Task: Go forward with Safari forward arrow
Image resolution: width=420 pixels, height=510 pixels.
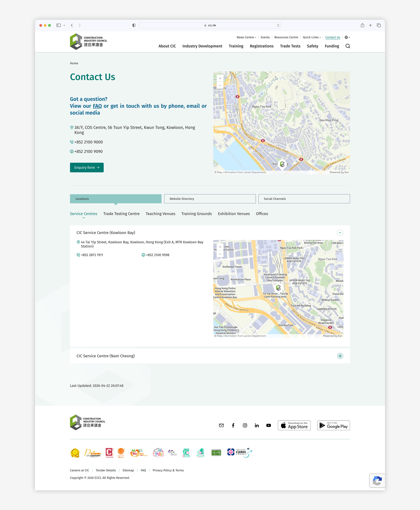Action: click(80, 25)
